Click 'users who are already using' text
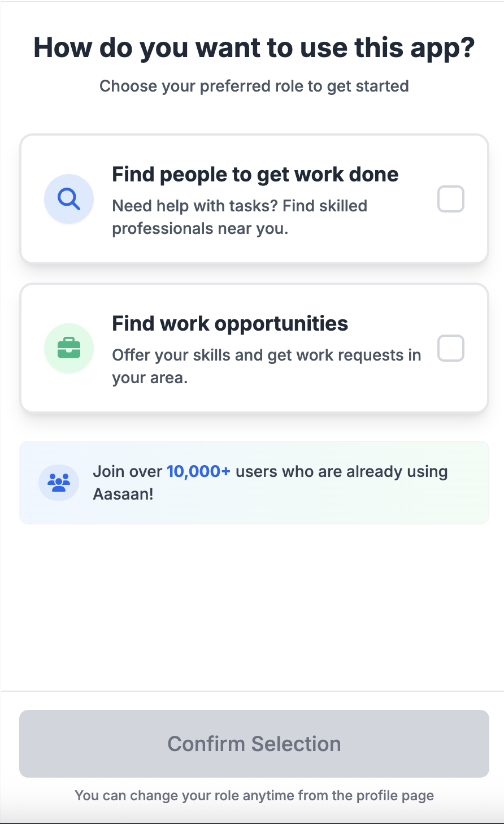The width and height of the screenshot is (504, 824). (342, 471)
